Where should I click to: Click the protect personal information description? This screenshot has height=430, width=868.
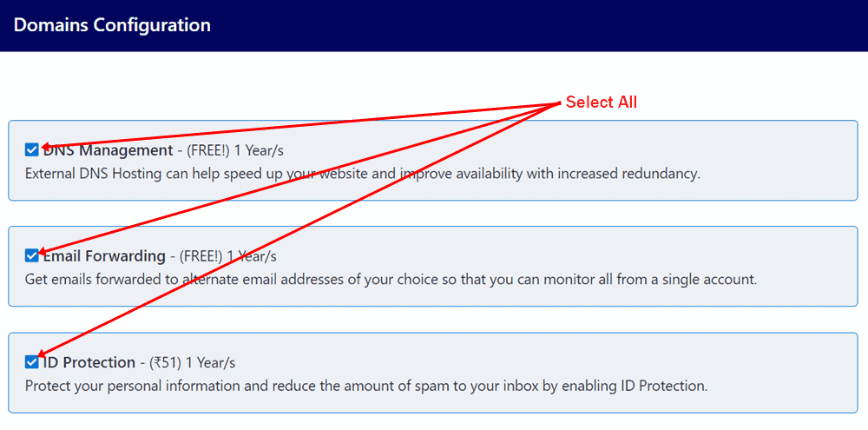coord(366,386)
